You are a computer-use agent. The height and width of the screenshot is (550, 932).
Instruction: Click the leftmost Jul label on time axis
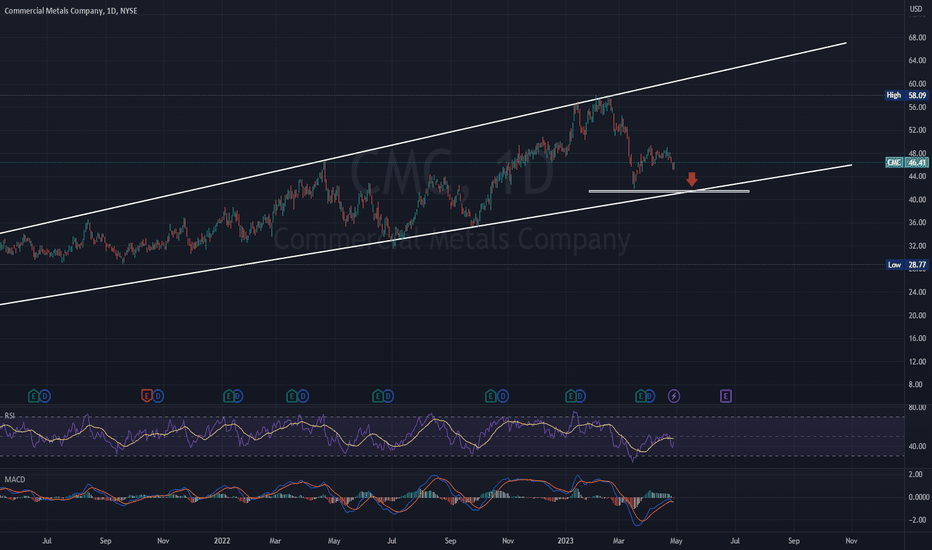(47, 541)
